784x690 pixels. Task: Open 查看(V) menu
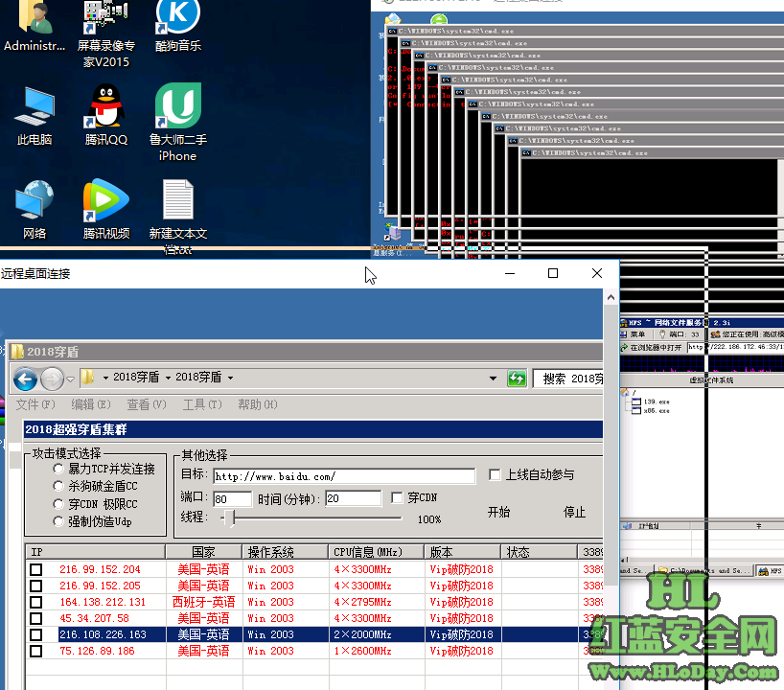[146, 404]
